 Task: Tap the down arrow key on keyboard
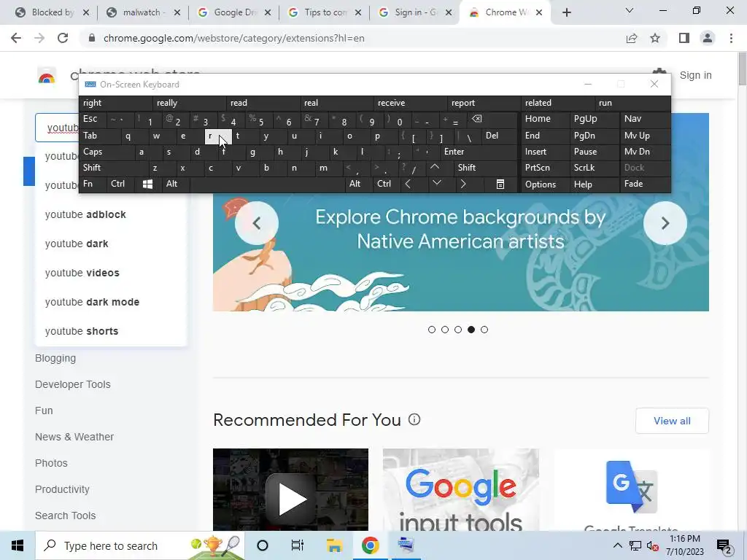click(436, 183)
